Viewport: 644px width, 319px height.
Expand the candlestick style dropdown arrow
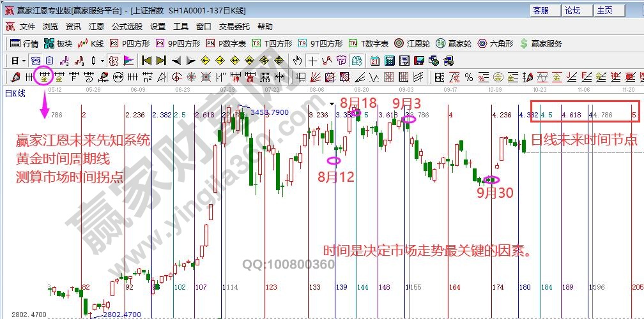click(x=103, y=61)
